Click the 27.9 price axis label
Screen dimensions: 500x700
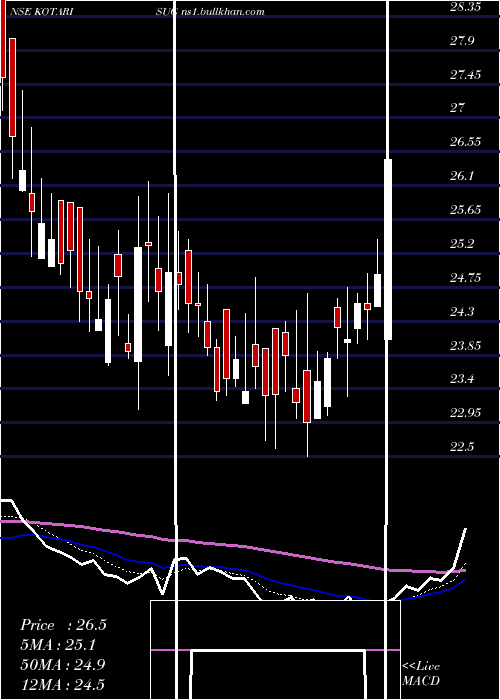462,41
